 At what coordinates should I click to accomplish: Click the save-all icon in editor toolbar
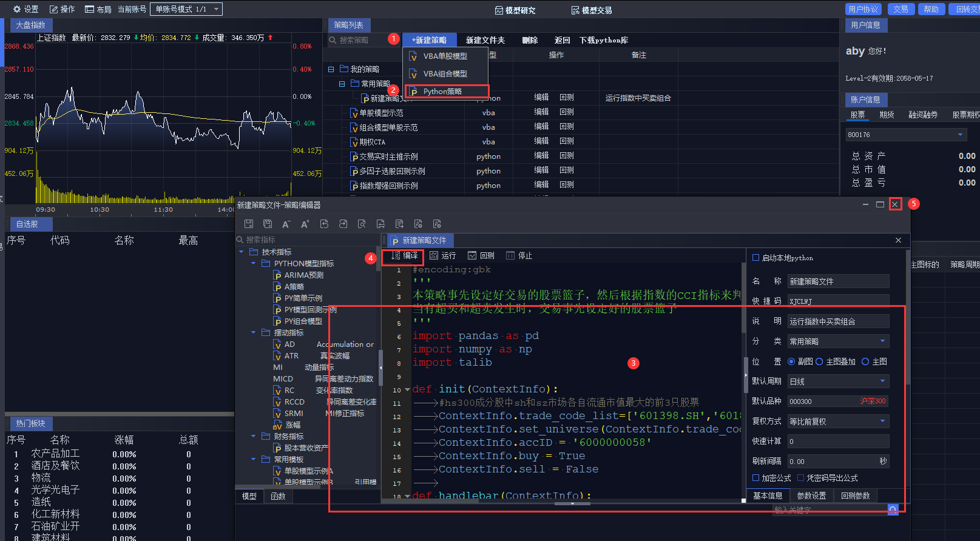(268, 224)
